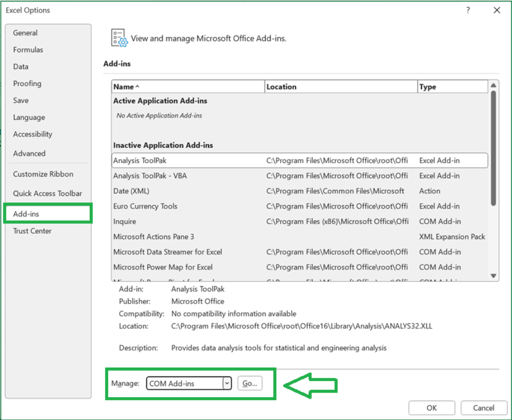The height and width of the screenshot is (420, 512).
Task: Open the Save options category
Action: tap(21, 101)
